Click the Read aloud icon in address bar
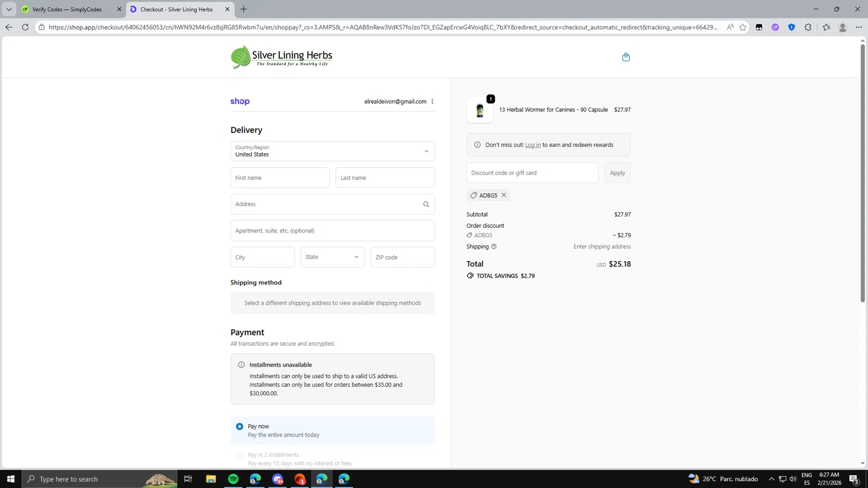 (730, 27)
